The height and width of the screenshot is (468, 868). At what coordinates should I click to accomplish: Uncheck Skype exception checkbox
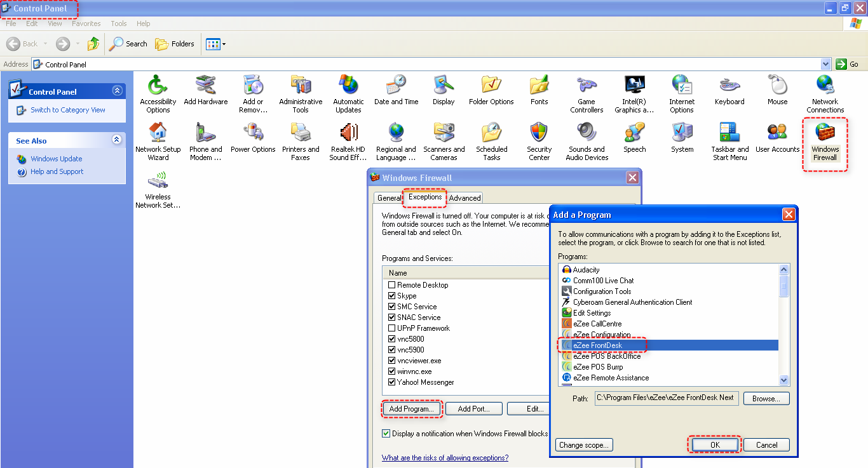point(392,296)
